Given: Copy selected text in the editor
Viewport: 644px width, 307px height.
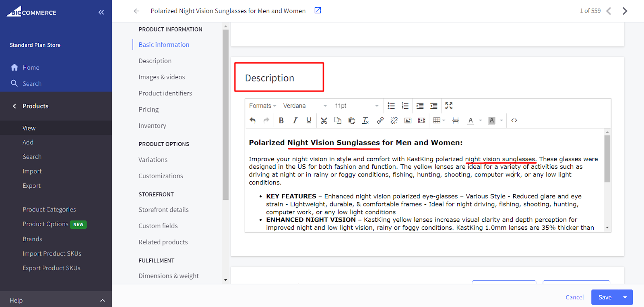Looking at the screenshot, I should (338, 120).
